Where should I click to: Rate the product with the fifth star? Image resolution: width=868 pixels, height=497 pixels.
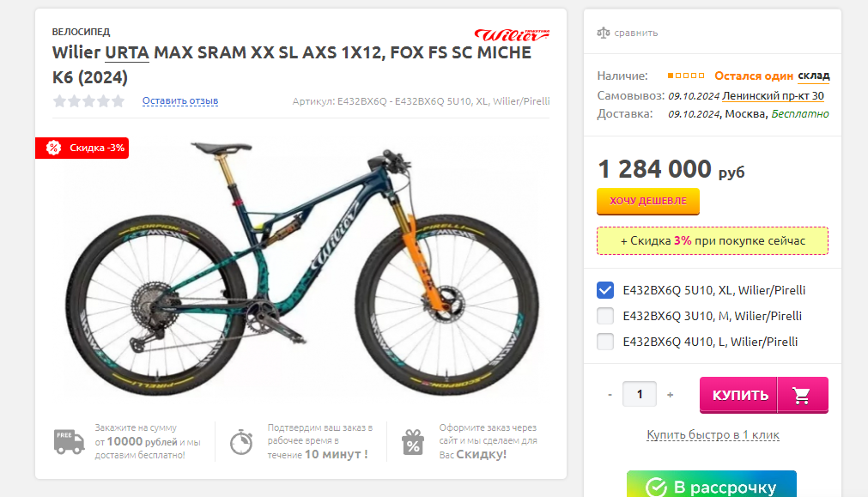(x=118, y=100)
